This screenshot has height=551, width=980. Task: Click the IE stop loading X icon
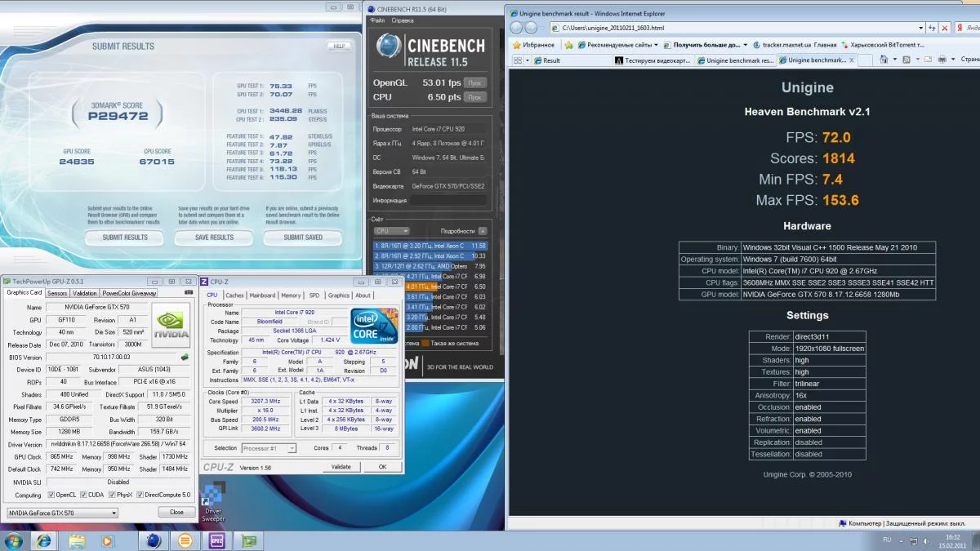pyautogui.click(x=946, y=28)
